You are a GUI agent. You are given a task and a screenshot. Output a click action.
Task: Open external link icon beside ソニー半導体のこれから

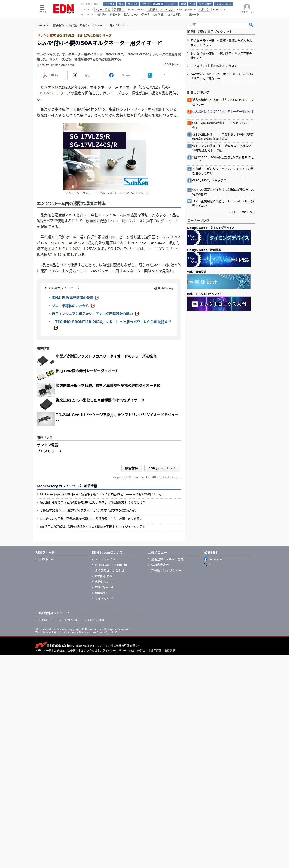point(93,306)
